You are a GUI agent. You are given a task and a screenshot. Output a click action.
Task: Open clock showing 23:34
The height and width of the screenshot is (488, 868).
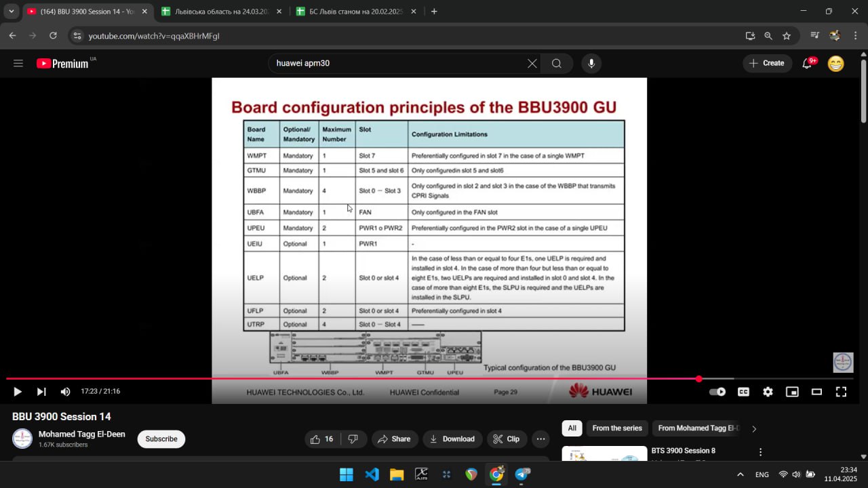click(840, 474)
